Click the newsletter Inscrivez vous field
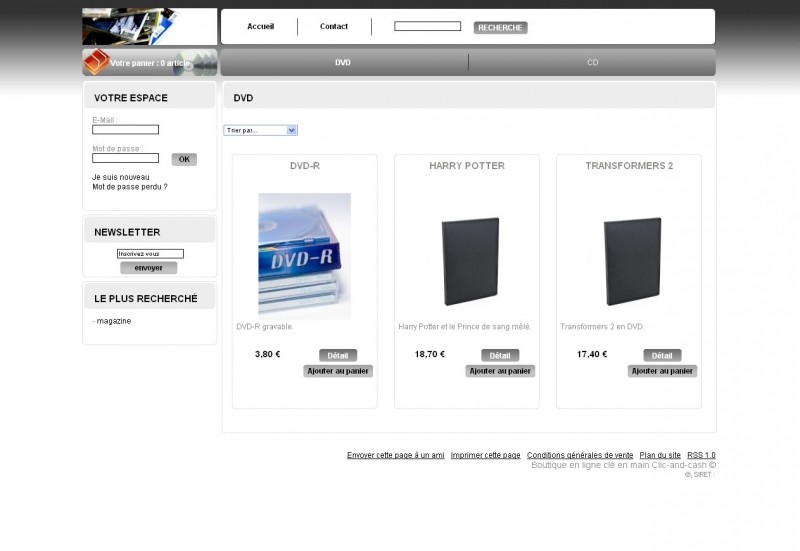Image resolution: width=800 pixels, height=551 pixels. click(x=151, y=254)
